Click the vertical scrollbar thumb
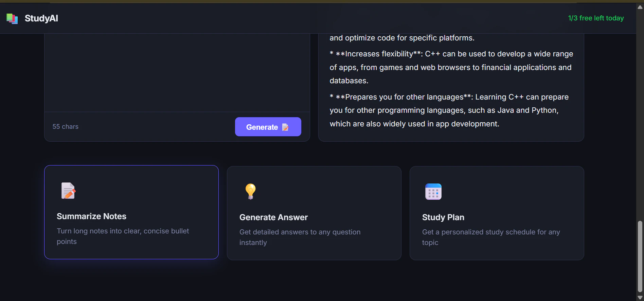The width and height of the screenshot is (644, 301). (x=640, y=256)
